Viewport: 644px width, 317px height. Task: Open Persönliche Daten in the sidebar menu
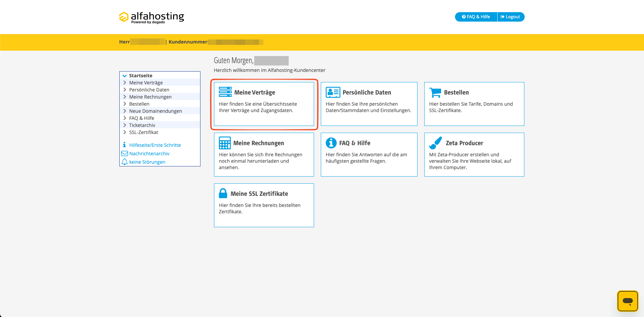click(149, 90)
